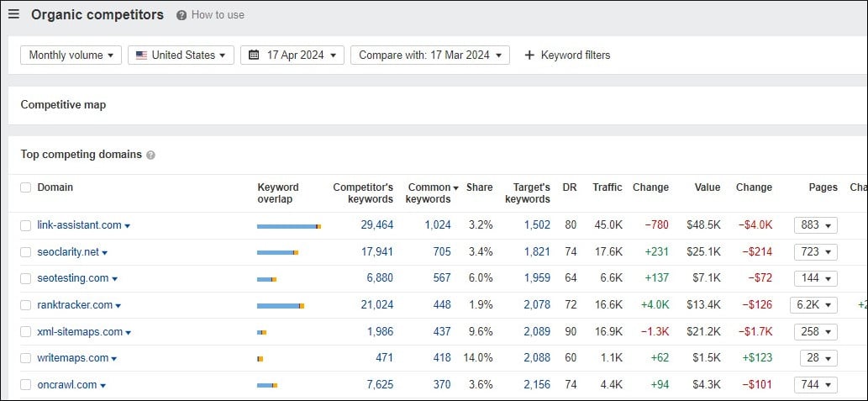The width and height of the screenshot is (868, 401).
Task: Click the Traffic column header
Action: 608,187
